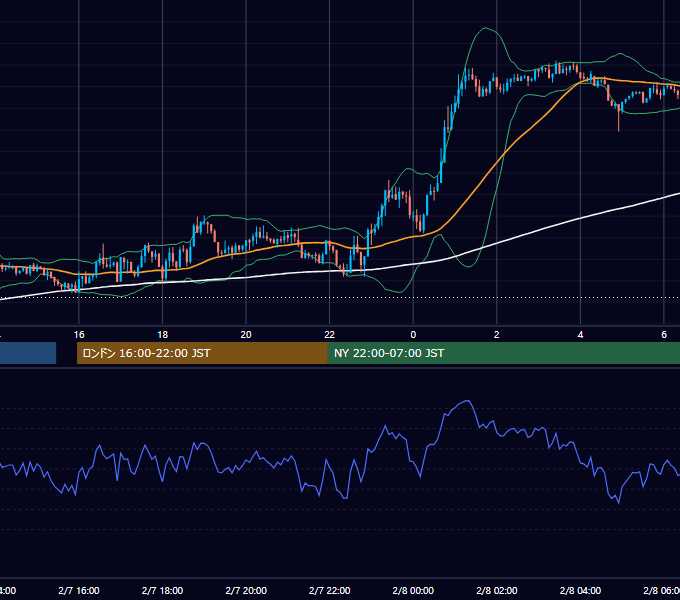
Task: Click the hour label 4 on the price axis
Action: [x=580, y=335]
